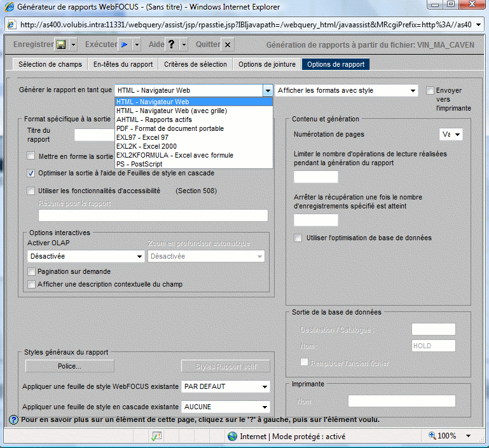This screenshot has width=489, height=448.
Task: Collapse the report format dropdown arrow
Action: (x=268, y=91)
